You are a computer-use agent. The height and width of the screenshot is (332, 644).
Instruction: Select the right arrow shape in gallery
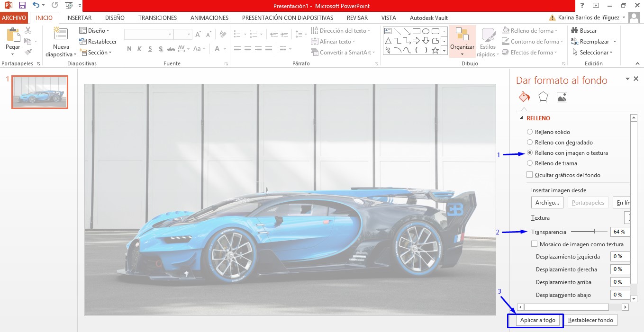click(416, 41)
